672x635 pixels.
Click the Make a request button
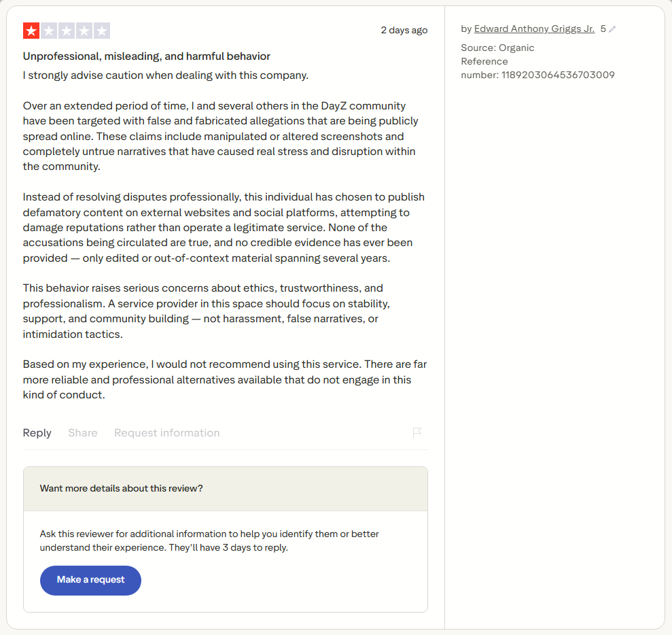click(90, 580)
